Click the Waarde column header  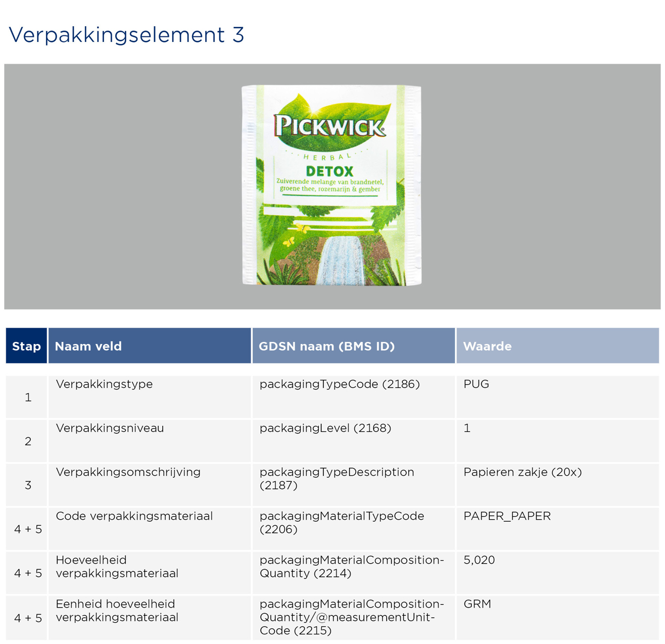coord(487,346)
